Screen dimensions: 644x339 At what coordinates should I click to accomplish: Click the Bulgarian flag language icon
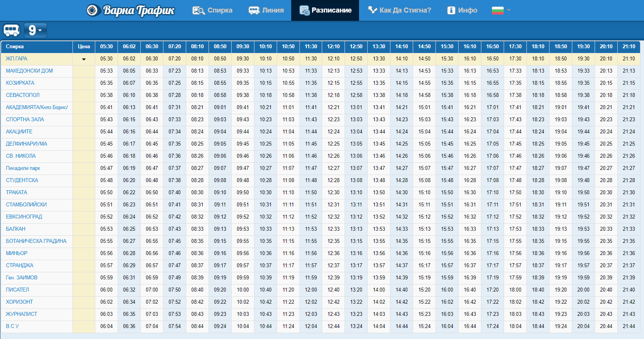coord(497,10)
